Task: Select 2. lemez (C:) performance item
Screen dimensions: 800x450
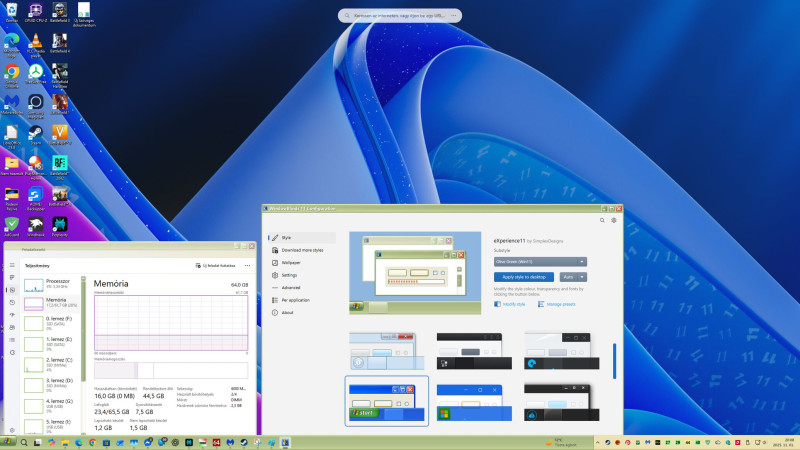Action: click(51, 365)
